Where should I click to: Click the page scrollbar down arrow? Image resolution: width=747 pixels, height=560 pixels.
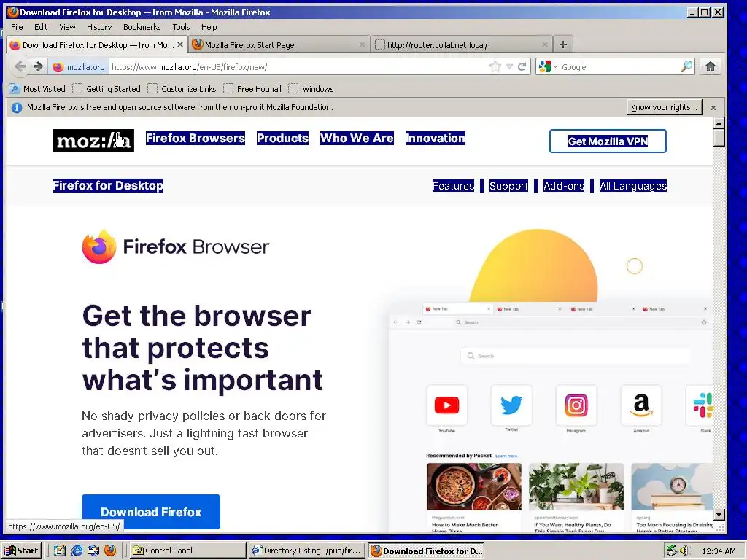[719, 514]
